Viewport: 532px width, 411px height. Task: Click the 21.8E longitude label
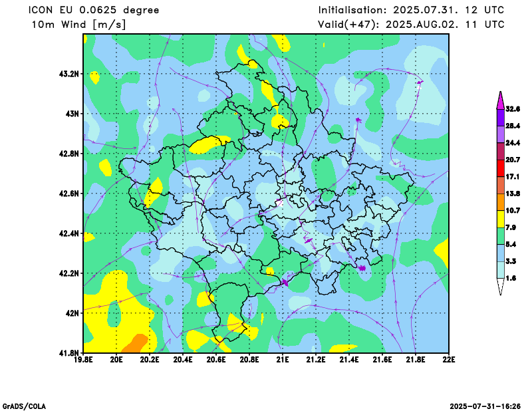click(416, 360)
